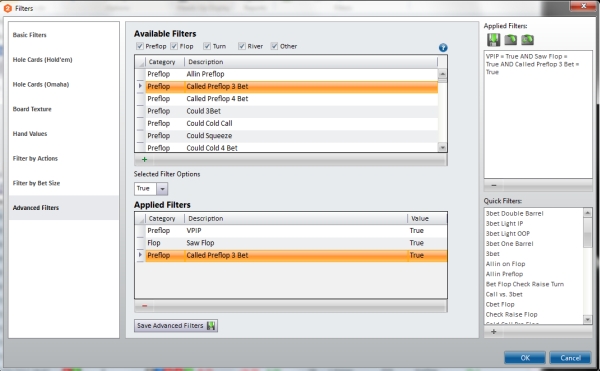Select Could 3Bet filter row
The height and width of the screenshot is (371, 600).
(292, 111)
